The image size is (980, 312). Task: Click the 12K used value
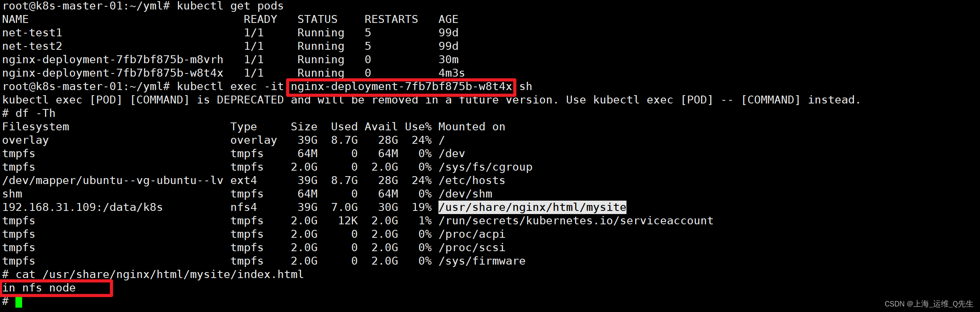click(348, 221)
